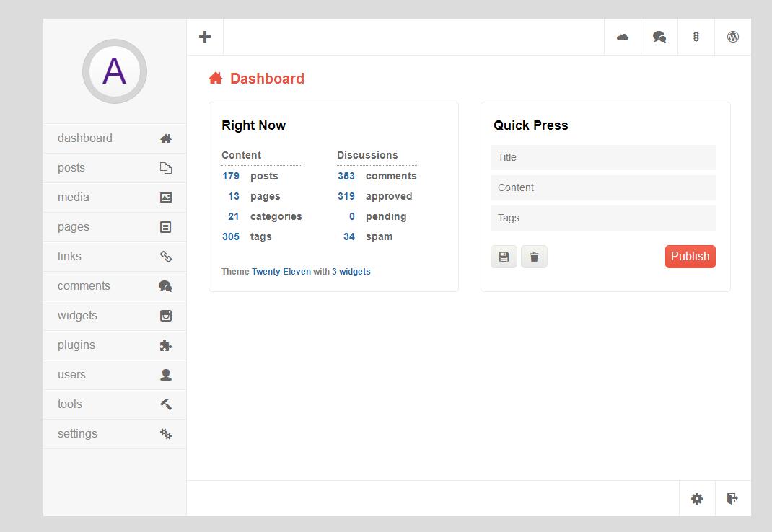Open the speech bubbles icon in top bar
This screenshot has height=532, width=772.
[x=659, y=37]
